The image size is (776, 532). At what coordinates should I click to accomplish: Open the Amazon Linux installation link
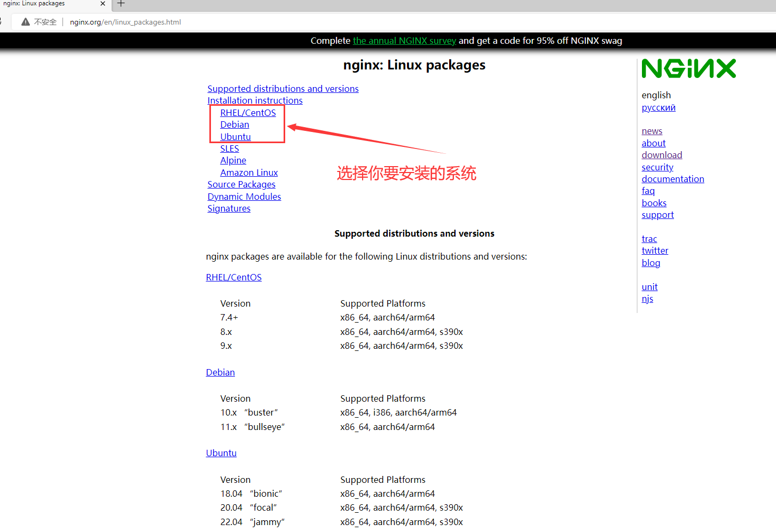point(249,173)
